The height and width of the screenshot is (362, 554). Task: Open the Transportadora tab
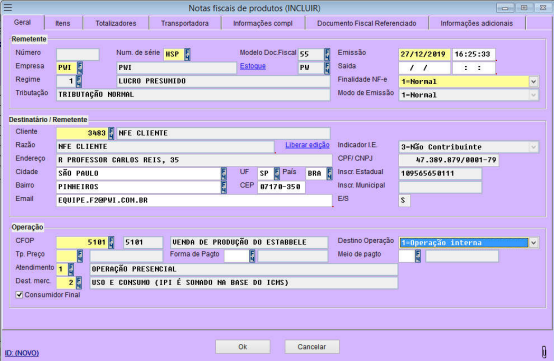coord(185,23)
